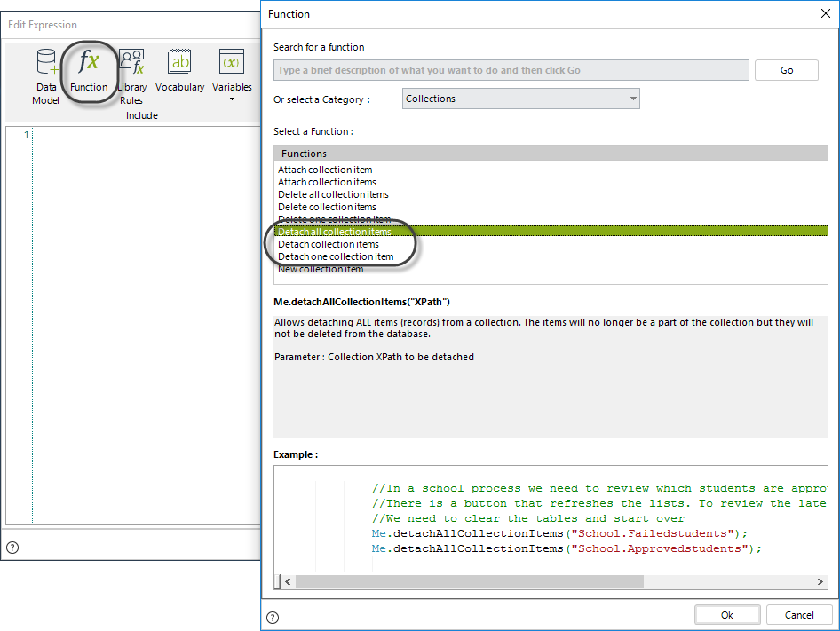Click the example code horizontal scrollbar
Screen dimensions: 840x631
(469, 582)
